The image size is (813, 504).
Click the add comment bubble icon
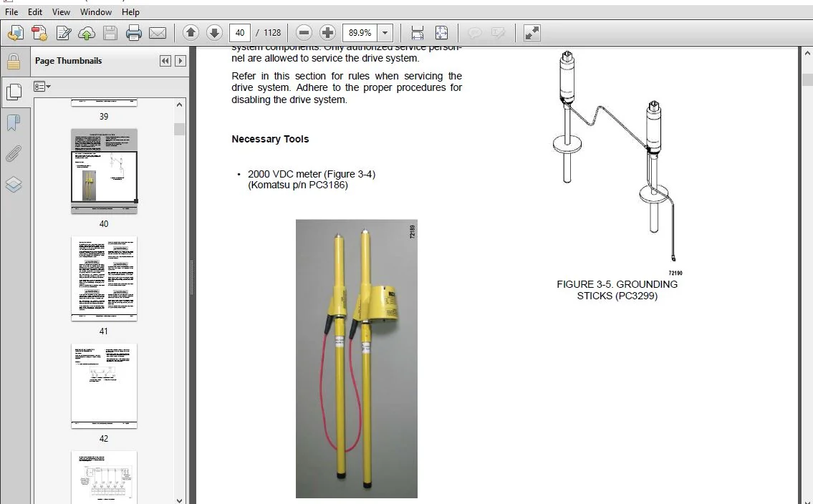click(x=474, y=33)
